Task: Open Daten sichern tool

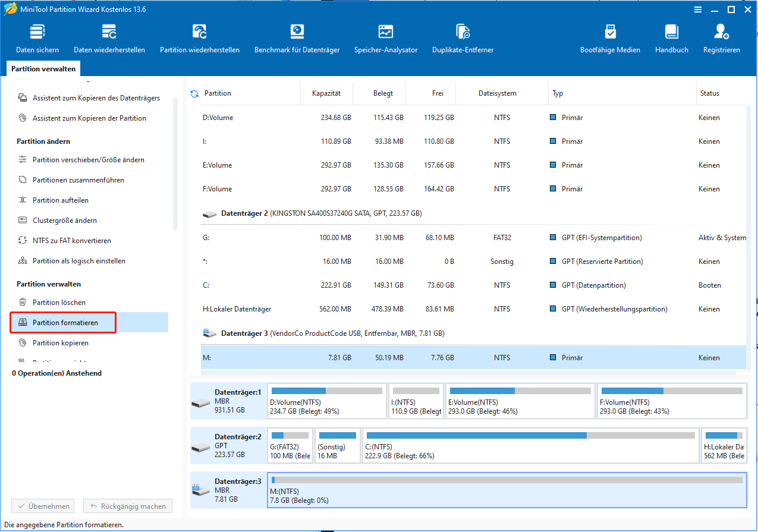Action: coord(37,39)
